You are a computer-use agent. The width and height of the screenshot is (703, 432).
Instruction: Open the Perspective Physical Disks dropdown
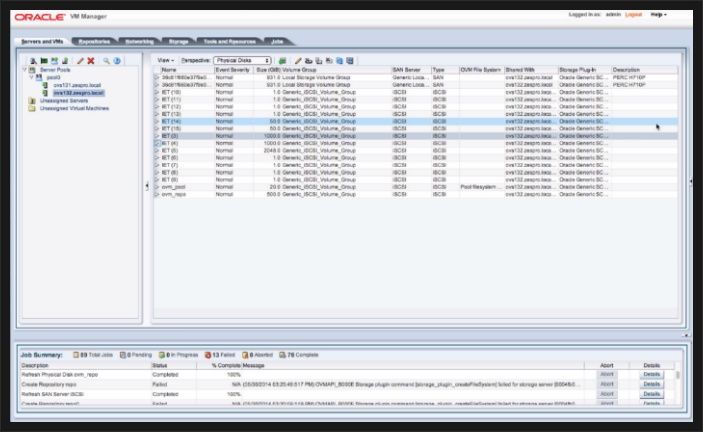pyautogui.click(x=242, y=60)
